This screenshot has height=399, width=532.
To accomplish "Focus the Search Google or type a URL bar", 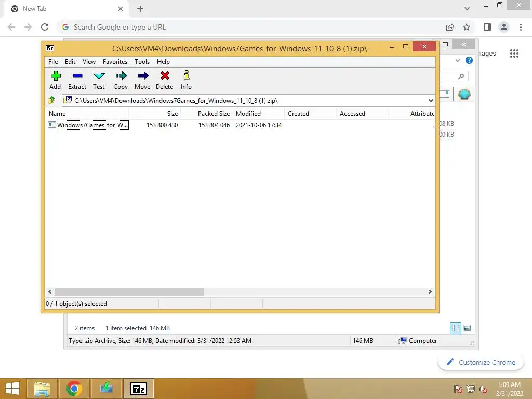I will pos(251,27).
